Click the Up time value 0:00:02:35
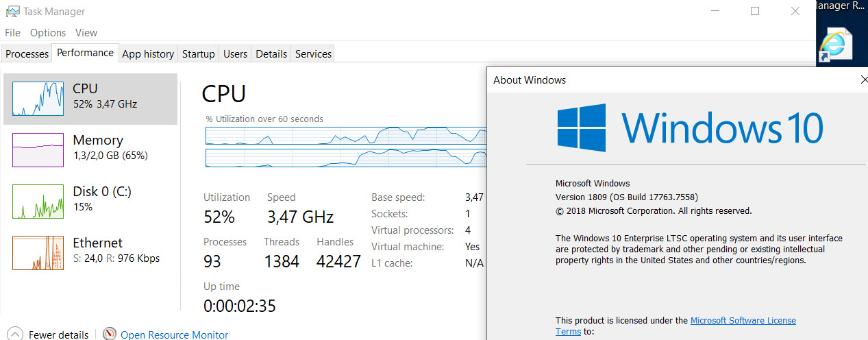 point(240,306)
